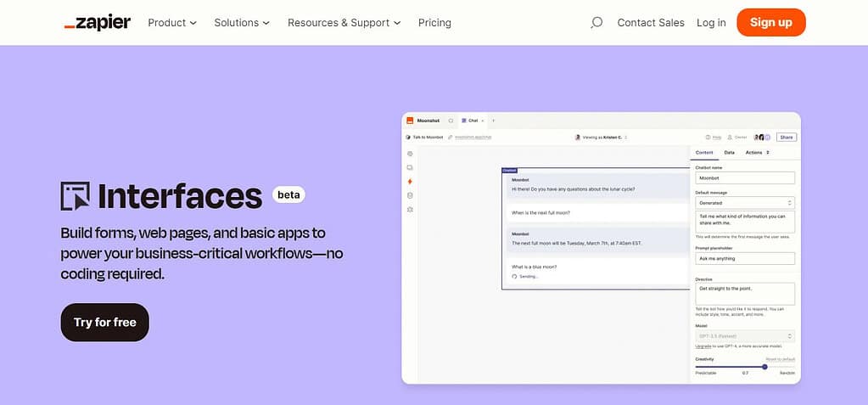The height and width of the screenshot is (405, 868).
Task: Expand the Resources & Support menu
Action: (344, 23)
